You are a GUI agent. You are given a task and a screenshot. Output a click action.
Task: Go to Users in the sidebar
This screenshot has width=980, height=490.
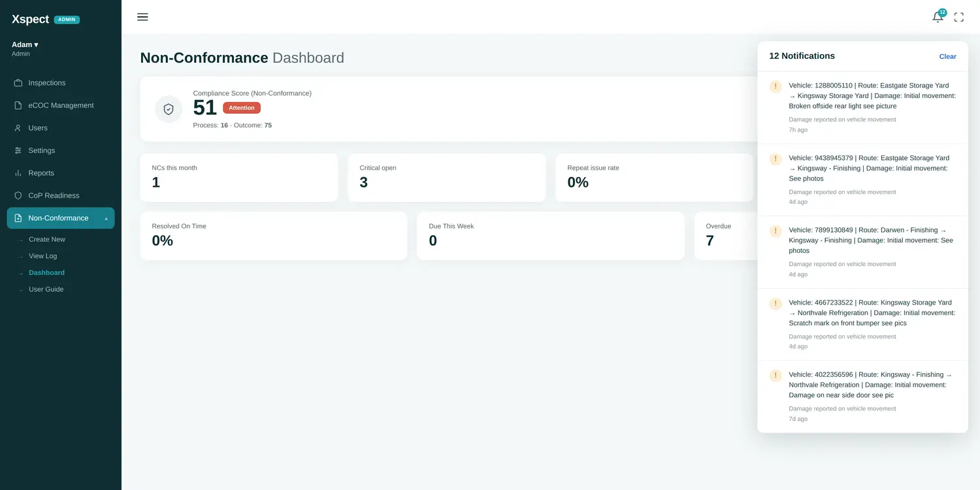point(61,128)
